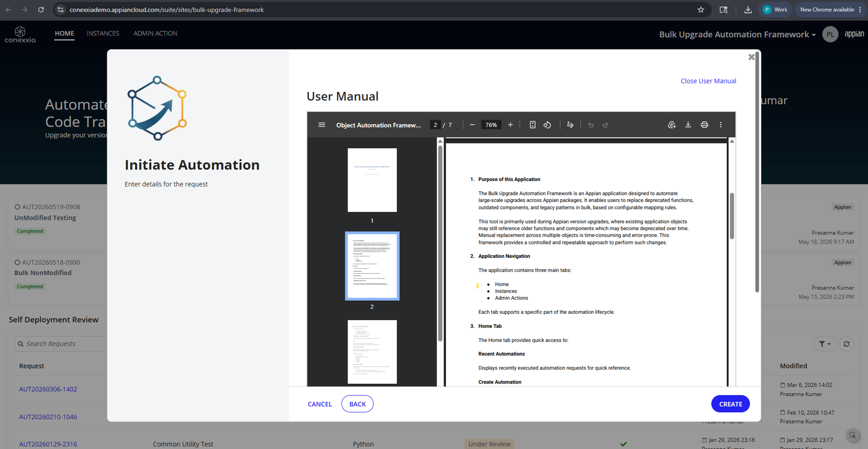Click the dialog's outer vertical scrollbar
Viewport: 868px width, 449px height.
757,172
